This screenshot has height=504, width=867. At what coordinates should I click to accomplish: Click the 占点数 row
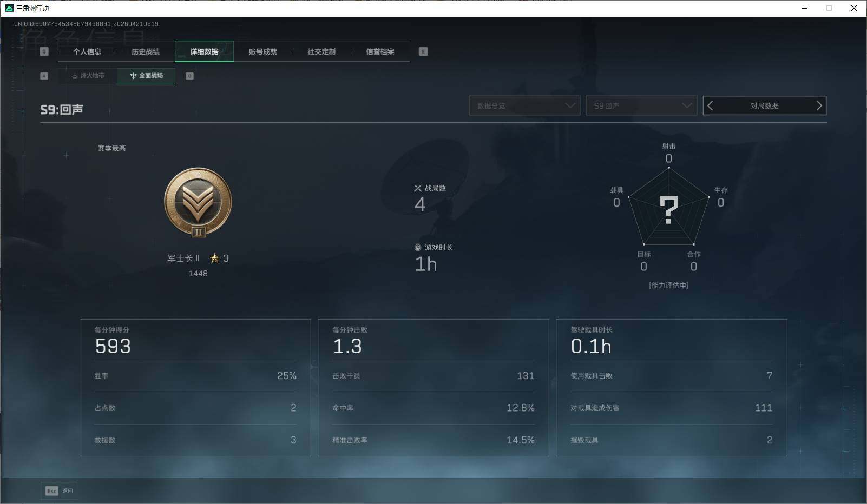coord(195,408)
